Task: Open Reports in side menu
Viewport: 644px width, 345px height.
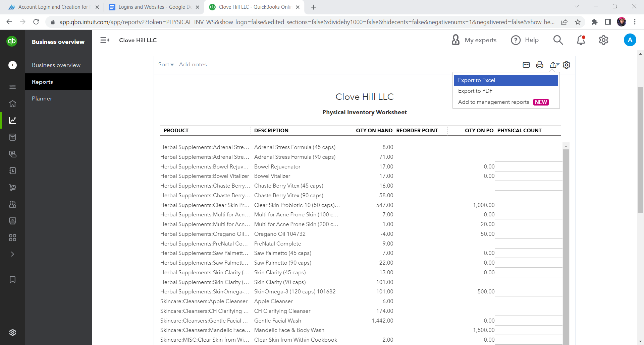Action: (x=59, y=82)
